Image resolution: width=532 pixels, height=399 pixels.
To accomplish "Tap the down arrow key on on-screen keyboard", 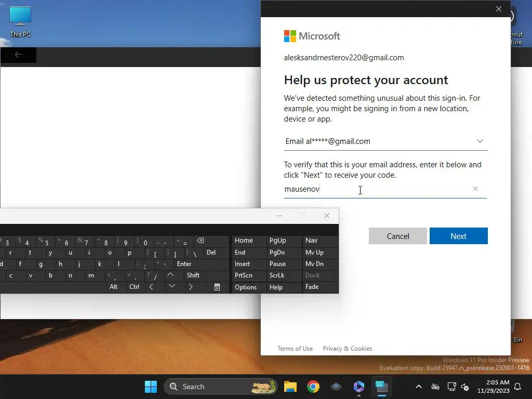I will (175, 287).
